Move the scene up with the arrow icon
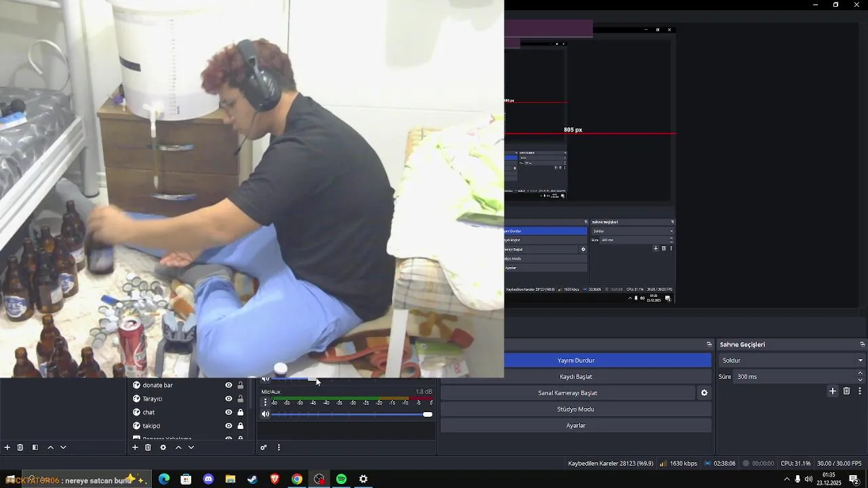The image size is (868, 488). (50, 447)
